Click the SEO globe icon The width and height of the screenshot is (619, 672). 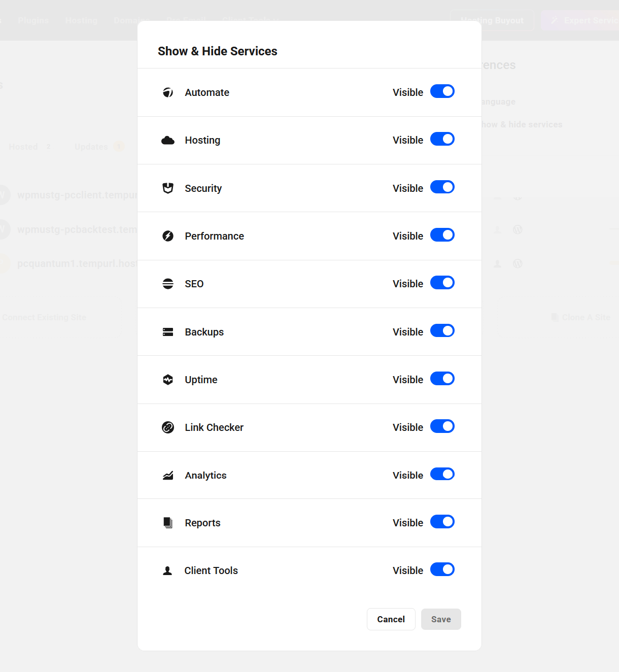point(168,284)
